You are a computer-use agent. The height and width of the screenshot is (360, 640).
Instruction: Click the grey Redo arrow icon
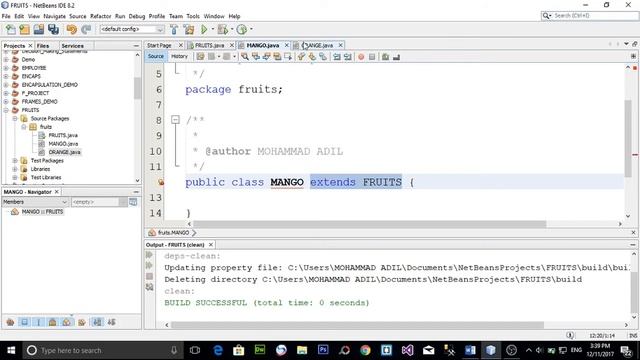click(x=86, y=29)
